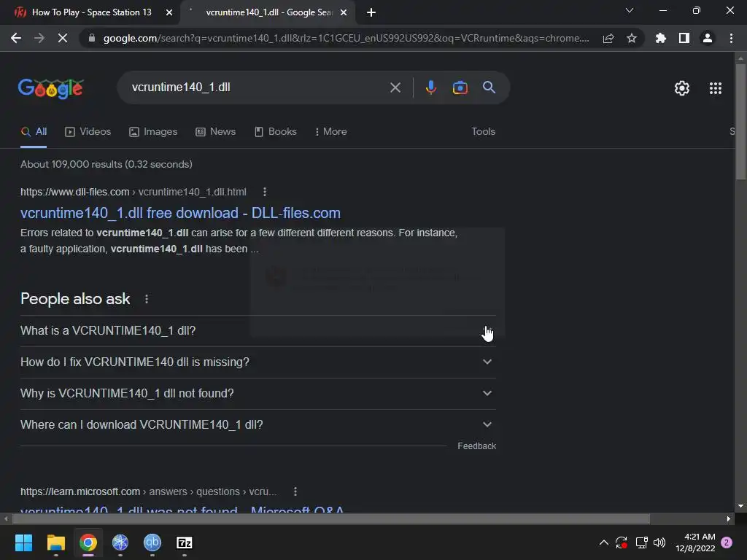The image size is (747, 560).
Task: Click in the Google search input
Action: click(x=258, y=87)
